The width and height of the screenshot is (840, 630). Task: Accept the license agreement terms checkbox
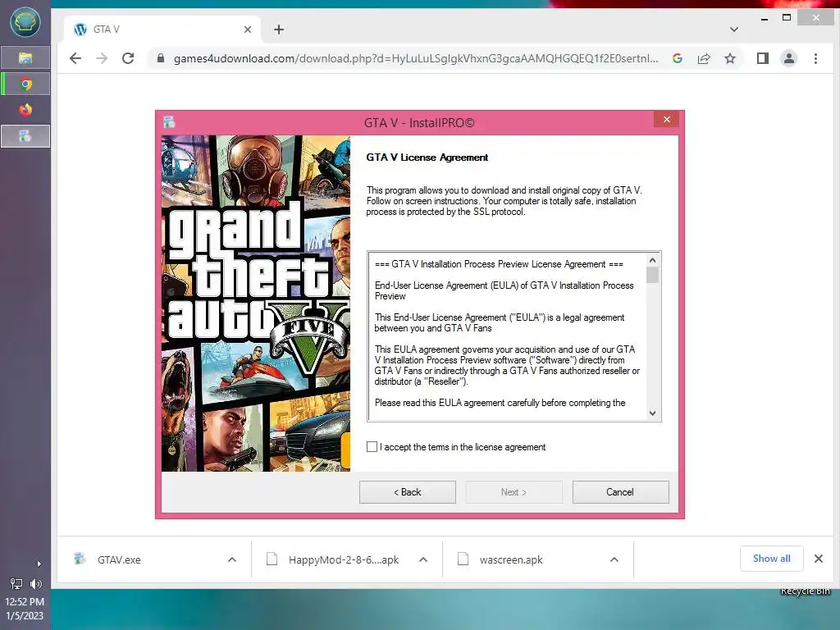pos(372,447)
